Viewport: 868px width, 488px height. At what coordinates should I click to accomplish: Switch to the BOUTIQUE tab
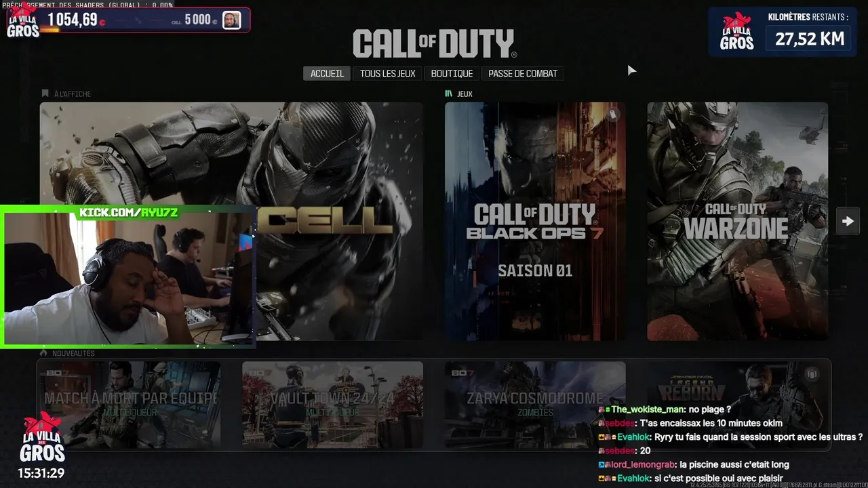(x=452, y=73)
